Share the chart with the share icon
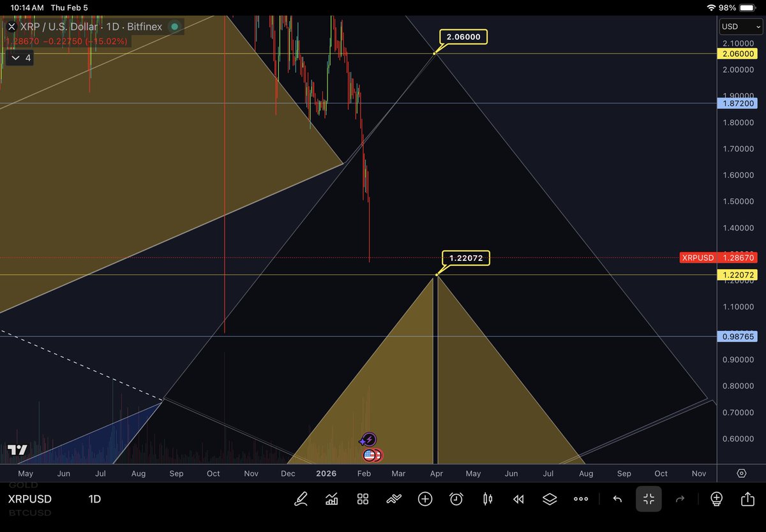Viewport: 766px width, 532px height. (x=747, y=499)
